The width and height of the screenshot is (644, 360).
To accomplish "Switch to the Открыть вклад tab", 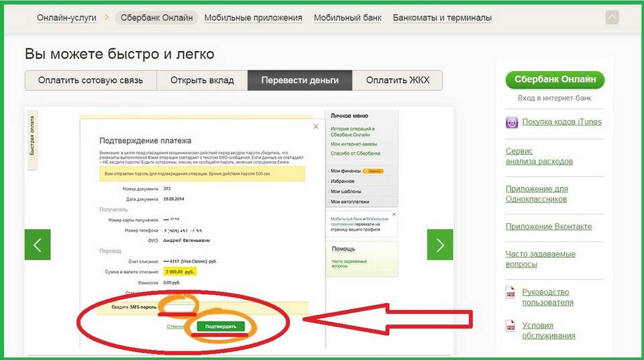I will tap(202, 80).
